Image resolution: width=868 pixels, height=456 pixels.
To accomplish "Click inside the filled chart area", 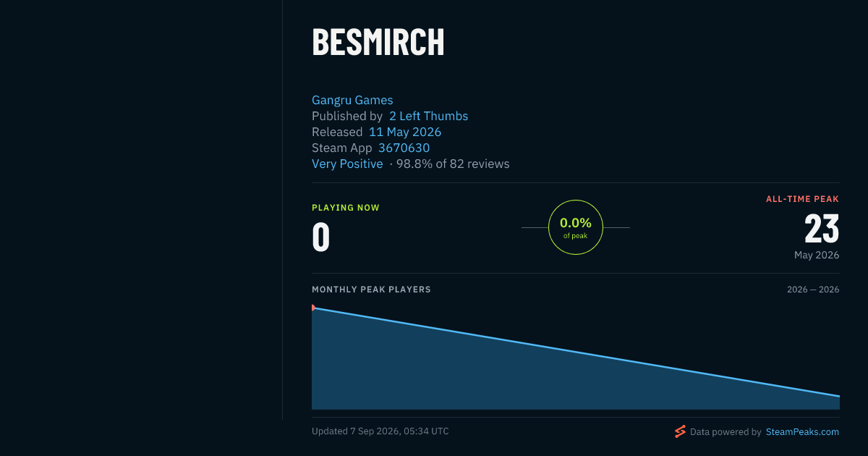I will 506,376.
